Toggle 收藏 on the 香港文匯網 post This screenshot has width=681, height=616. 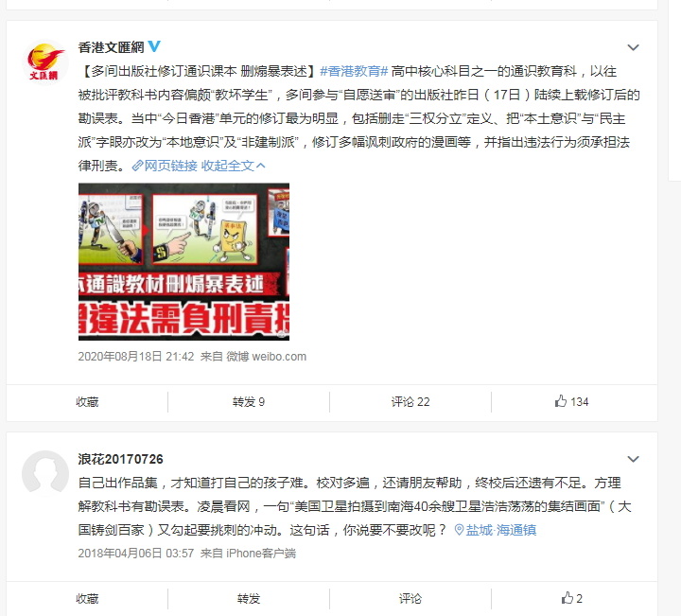[x=87, y=402]
